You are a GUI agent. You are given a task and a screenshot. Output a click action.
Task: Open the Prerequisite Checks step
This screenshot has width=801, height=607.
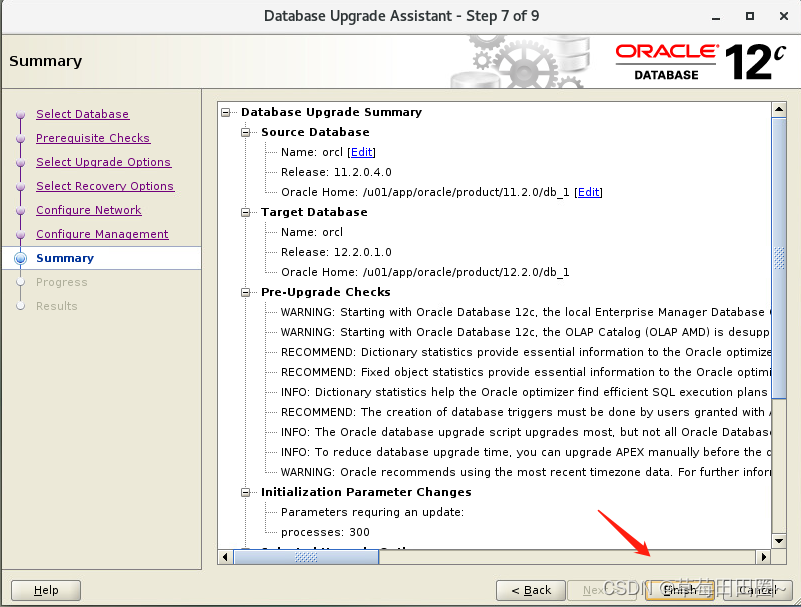93,138
